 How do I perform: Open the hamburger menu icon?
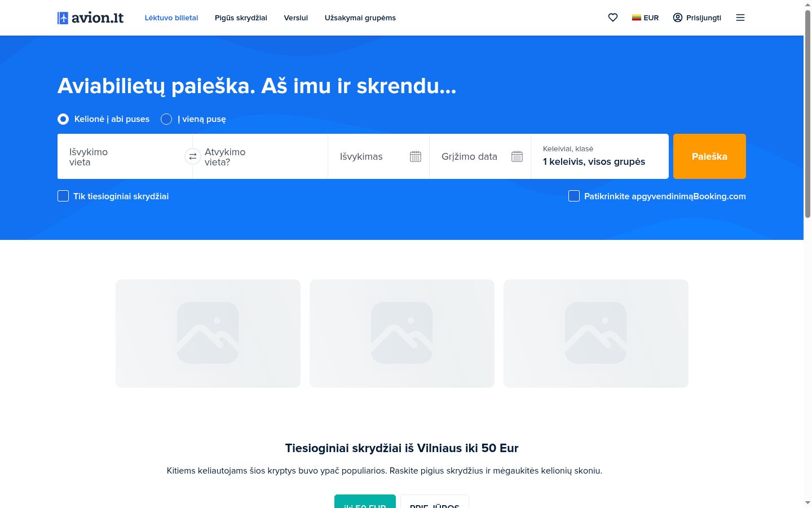(740, 17)
